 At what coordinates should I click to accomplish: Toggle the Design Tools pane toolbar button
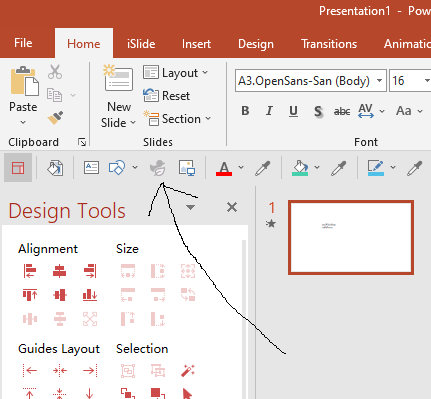(x=18, y=168)
